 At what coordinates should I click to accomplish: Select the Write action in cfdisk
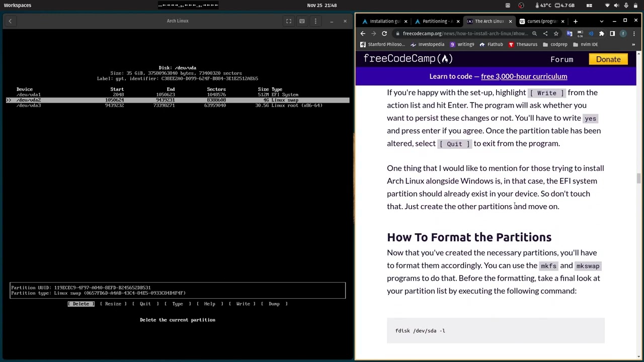coord(243,304)
